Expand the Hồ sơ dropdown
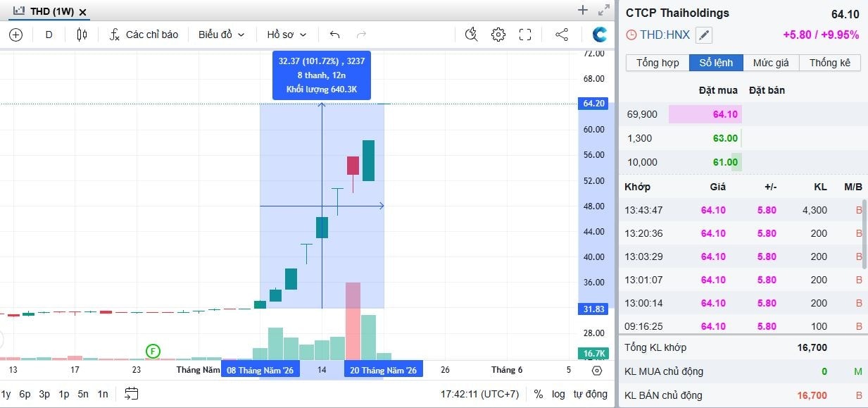Image resolution: width=868 pixels, height=408 pixels. 287,35
